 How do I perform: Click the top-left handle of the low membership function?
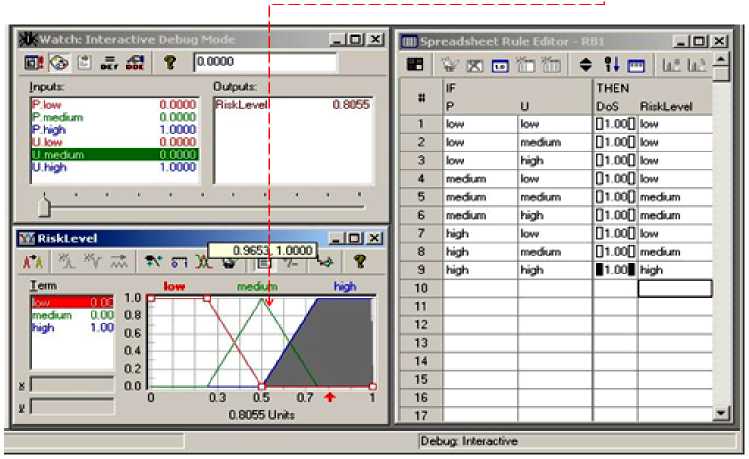coord(151,298)
